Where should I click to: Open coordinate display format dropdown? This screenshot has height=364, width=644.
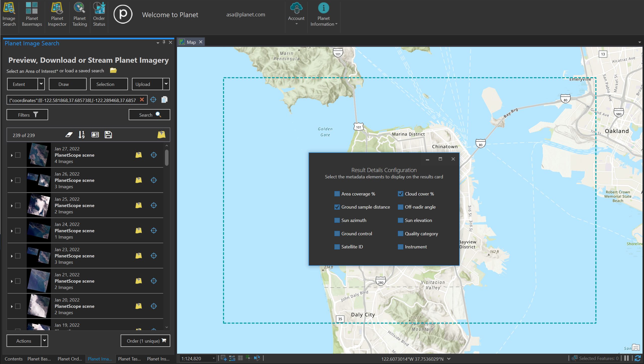coord(449,358)
